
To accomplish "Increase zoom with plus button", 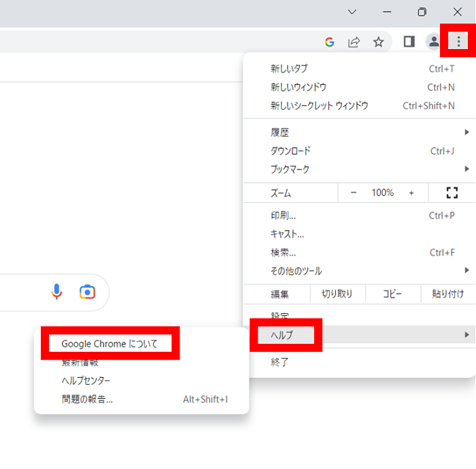I will pyautogui.click(x=411, y=193).
